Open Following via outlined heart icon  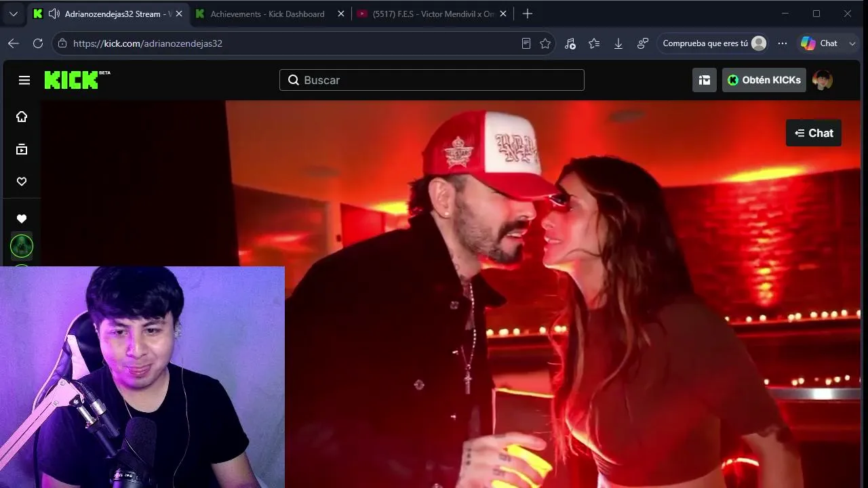click(x=22, y=182)
